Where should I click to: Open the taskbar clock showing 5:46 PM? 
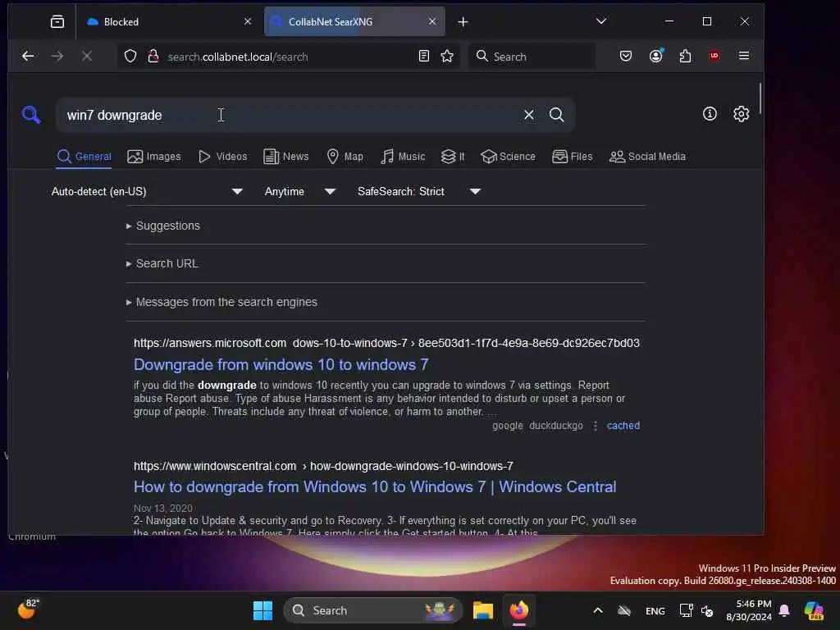coord(749,610)
